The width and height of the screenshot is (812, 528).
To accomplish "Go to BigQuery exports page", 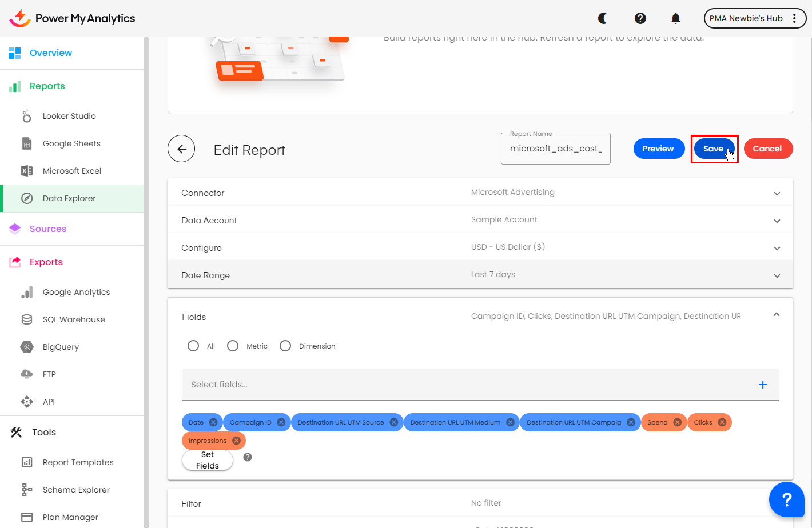I will coord(61,347).
